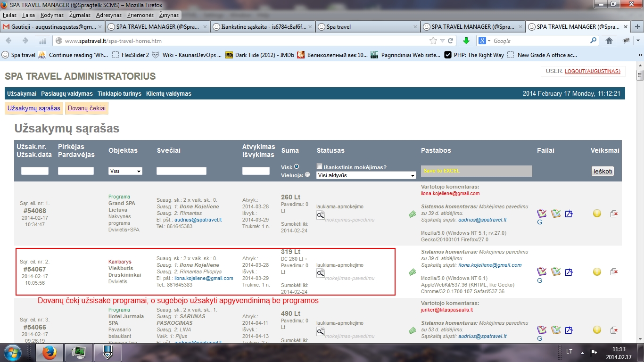Open the Tinklapio turinys menu

coord(119,94)
